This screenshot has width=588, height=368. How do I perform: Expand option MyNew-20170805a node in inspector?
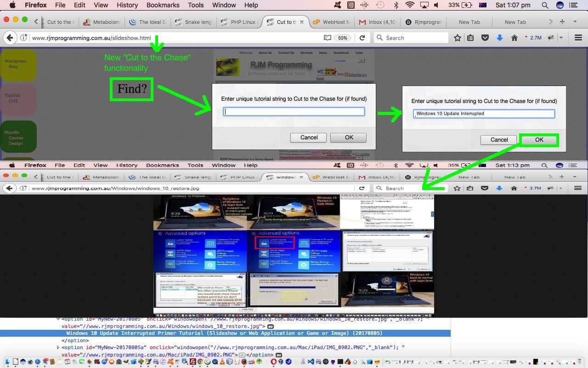58,348
